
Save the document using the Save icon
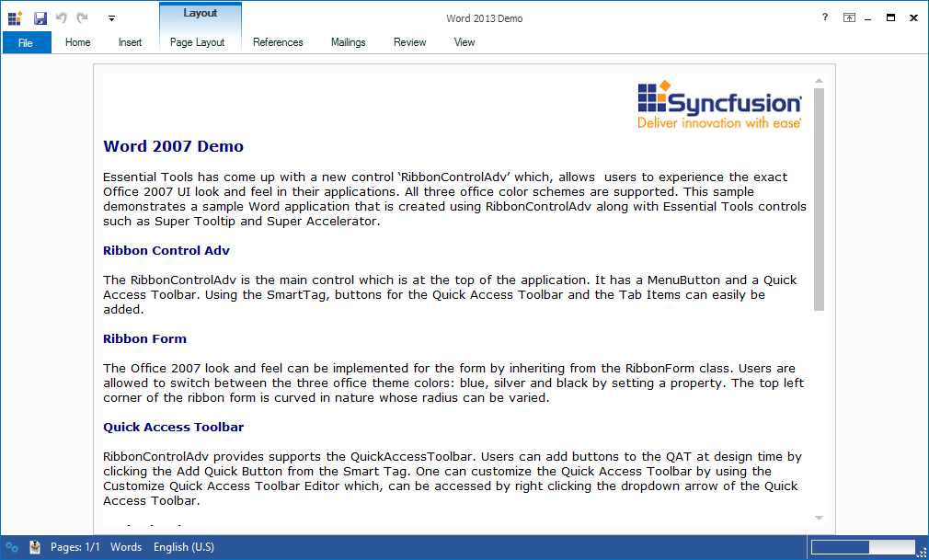pyautogui.click(x=39, y=17)
